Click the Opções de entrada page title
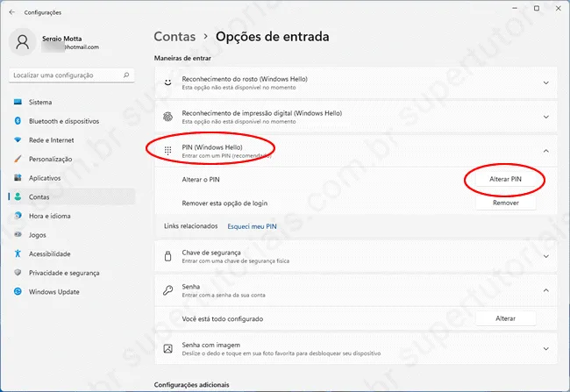The image size is (570, 392). [x=272, y=36]
